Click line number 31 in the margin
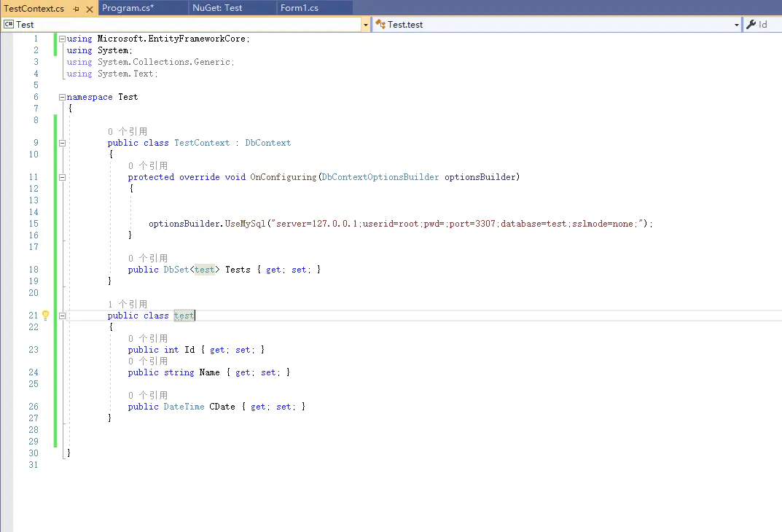782x532 pixels. point(34,465)
